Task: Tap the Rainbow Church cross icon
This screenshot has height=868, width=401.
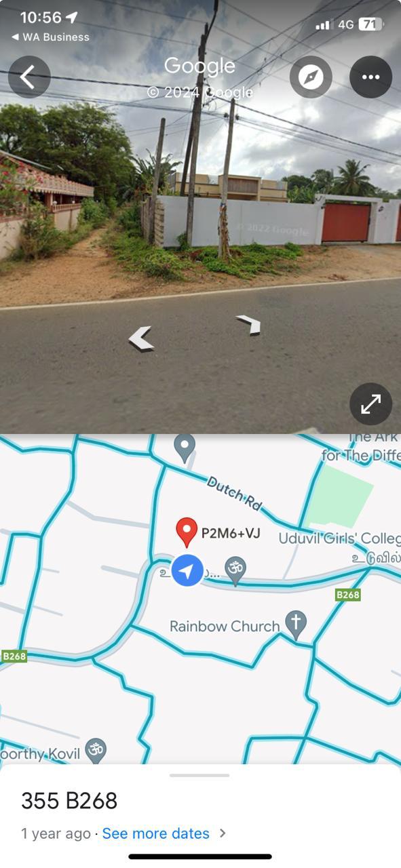Action: [x=296, y=624]
